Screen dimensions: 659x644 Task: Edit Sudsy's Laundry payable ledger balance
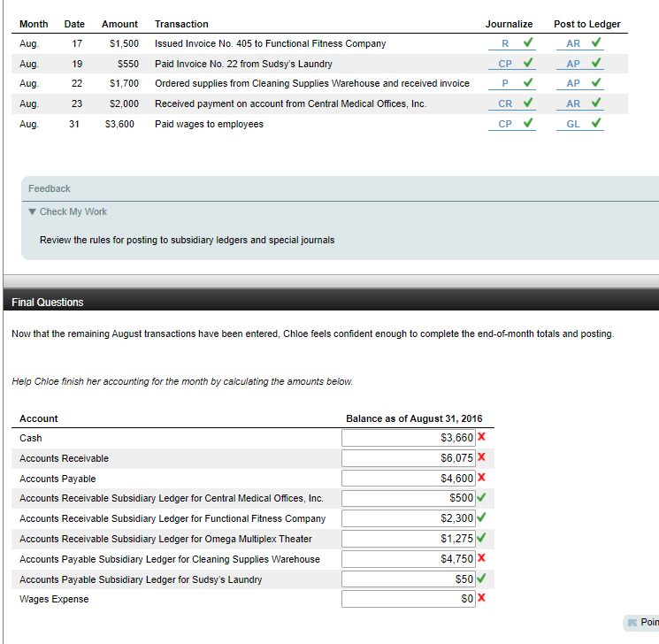coord(408,579)
